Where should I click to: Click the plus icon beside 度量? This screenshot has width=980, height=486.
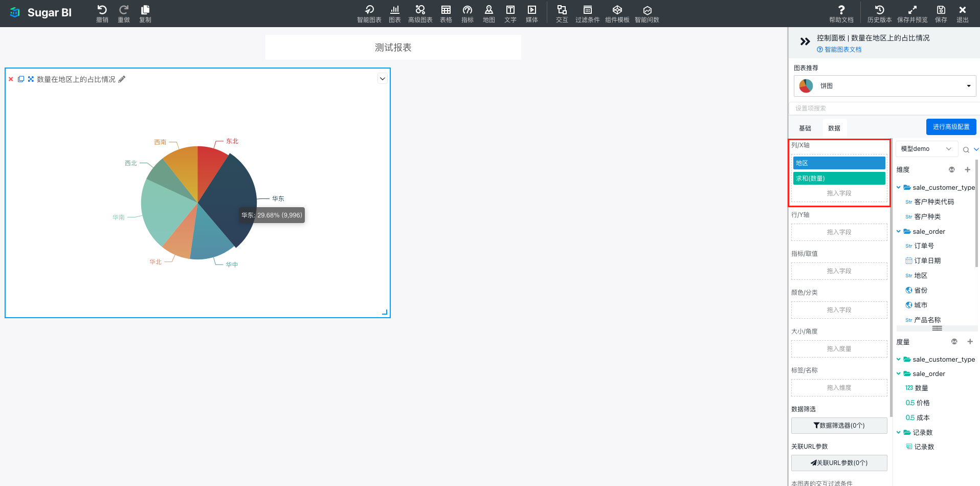(x=970, y=342)
